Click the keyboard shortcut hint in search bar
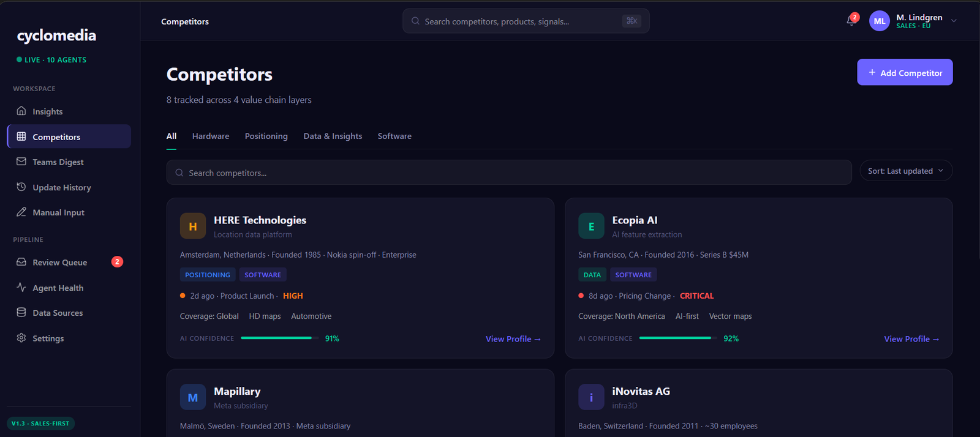The width and height of the screenshot is (980, 437). (631, 21)
